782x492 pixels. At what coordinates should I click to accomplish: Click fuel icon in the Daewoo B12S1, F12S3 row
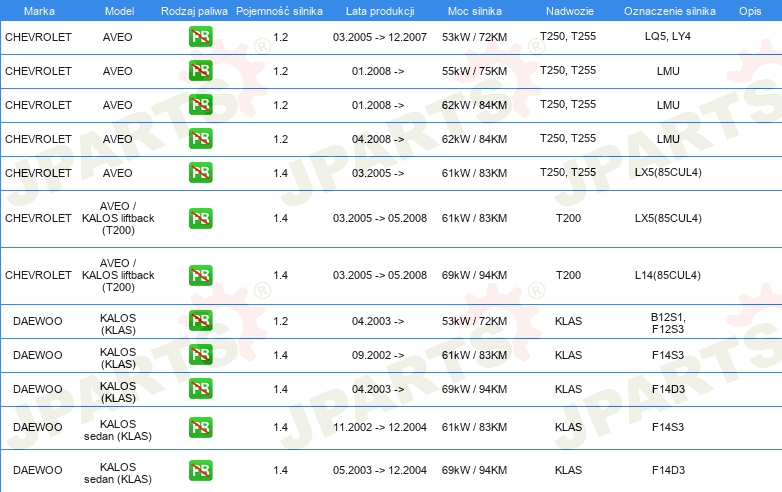pyautogui.click(x=200, y=321)
